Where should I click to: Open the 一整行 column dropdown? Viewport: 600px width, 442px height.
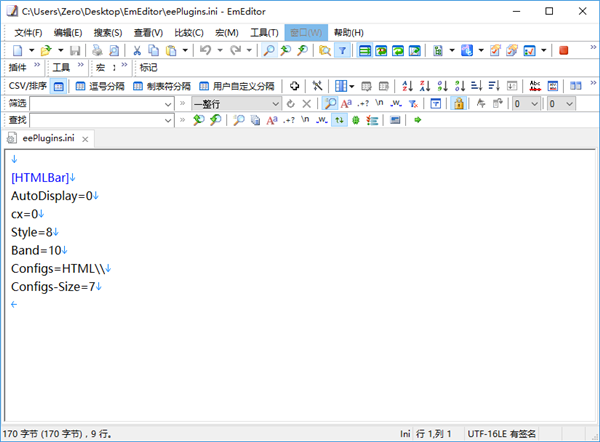click(x=236, y=104)
